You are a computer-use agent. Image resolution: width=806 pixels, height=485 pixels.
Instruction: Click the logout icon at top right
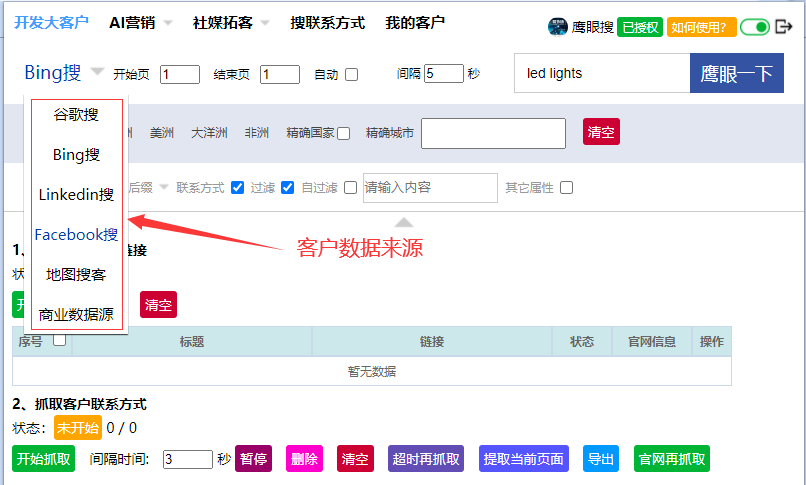coord(784,27)
